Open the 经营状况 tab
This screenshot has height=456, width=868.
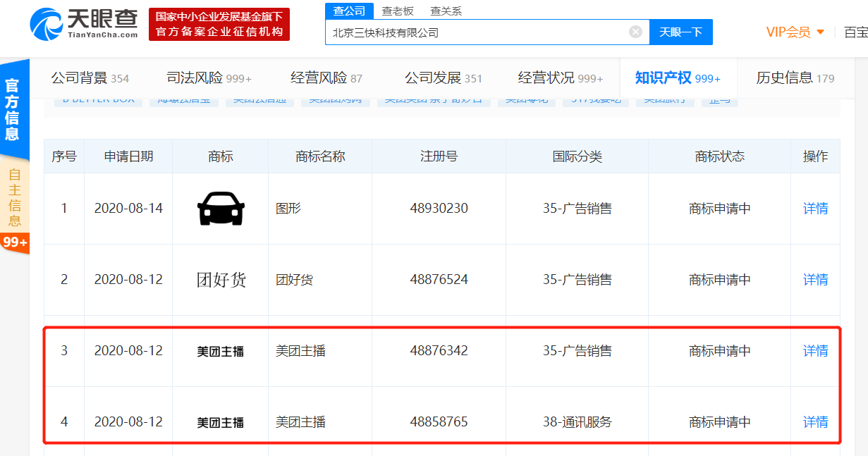coord(561,78)
